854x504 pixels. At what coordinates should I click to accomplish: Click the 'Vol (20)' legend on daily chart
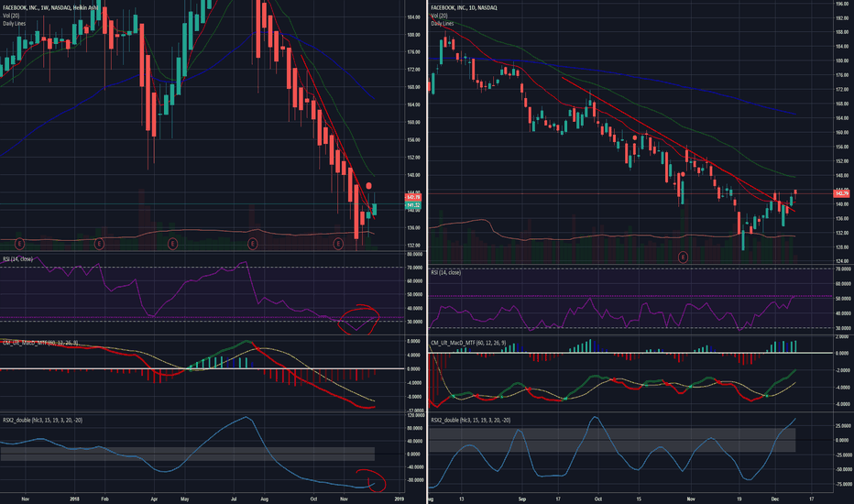439,16
